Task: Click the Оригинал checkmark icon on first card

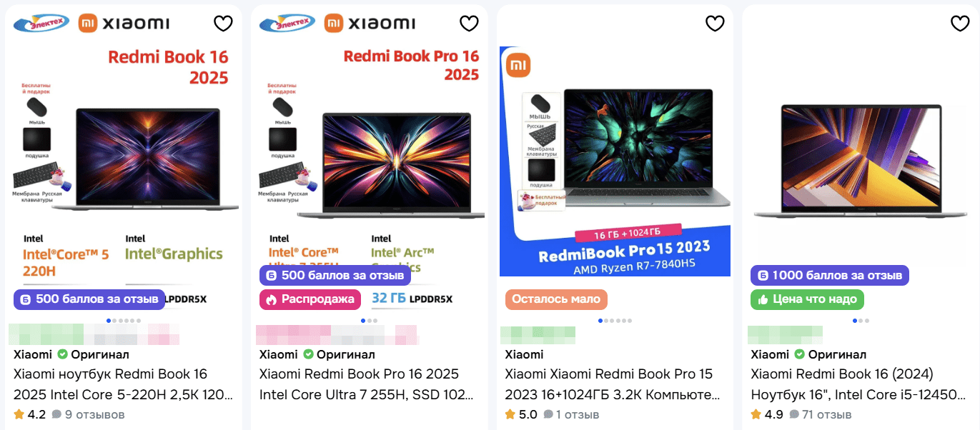Action: click(x=62, y=354)
